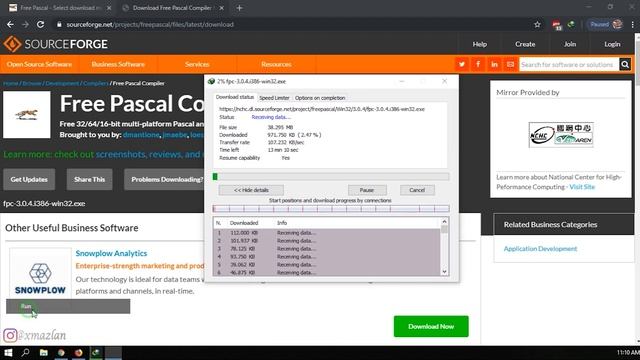The height and width of the screenshot is (360, 640).
Task: Switch to the Speed Limiter tab
Action: [274, 98]
